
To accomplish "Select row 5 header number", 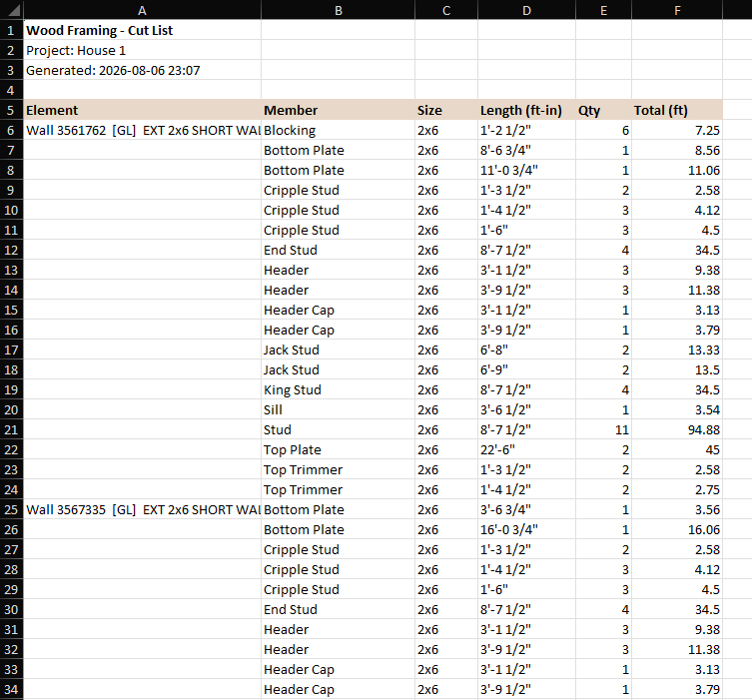I will (x=12, y=110).
